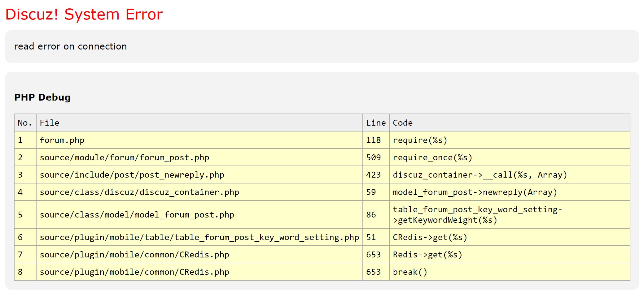
Task: Select the model_forum_post.php file path cell
Action: click(x=137, y=215)
